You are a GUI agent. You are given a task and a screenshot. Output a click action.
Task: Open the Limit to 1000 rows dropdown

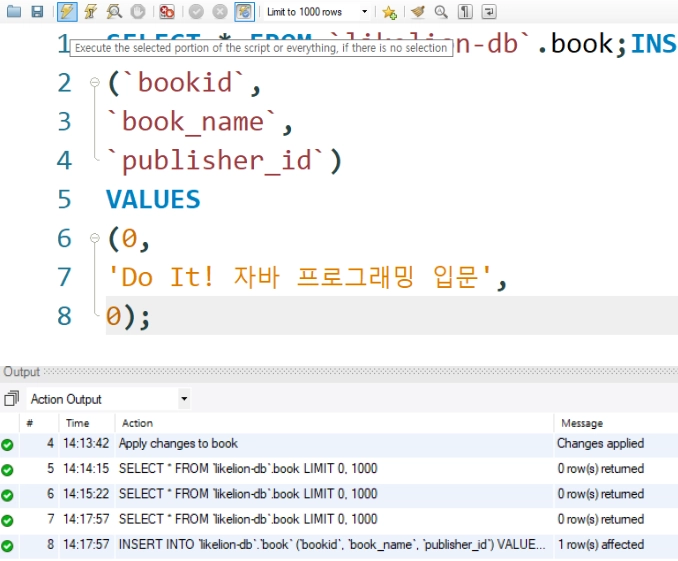pos(364,12)
